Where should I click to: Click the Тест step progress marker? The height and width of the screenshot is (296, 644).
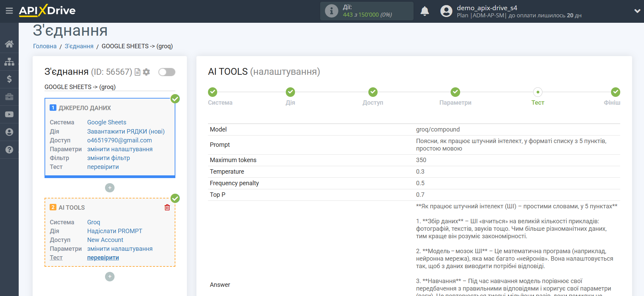[x=538, y=92]
